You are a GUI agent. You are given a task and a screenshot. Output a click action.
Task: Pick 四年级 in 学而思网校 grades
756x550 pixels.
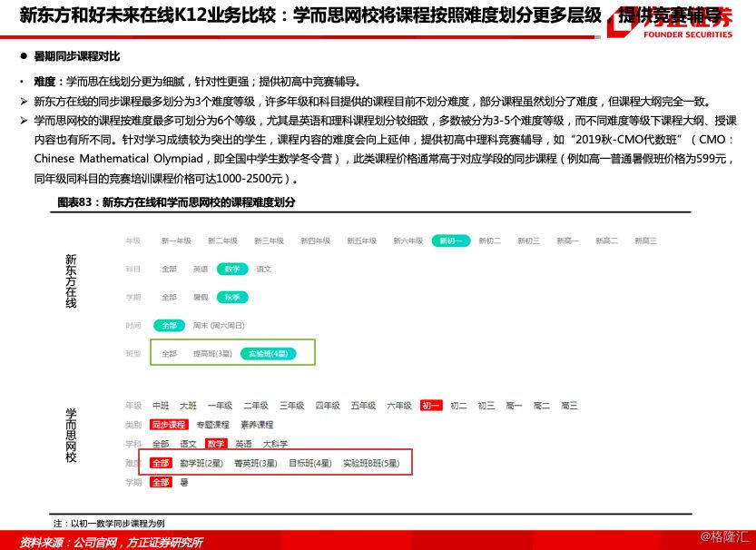point(328,406)
